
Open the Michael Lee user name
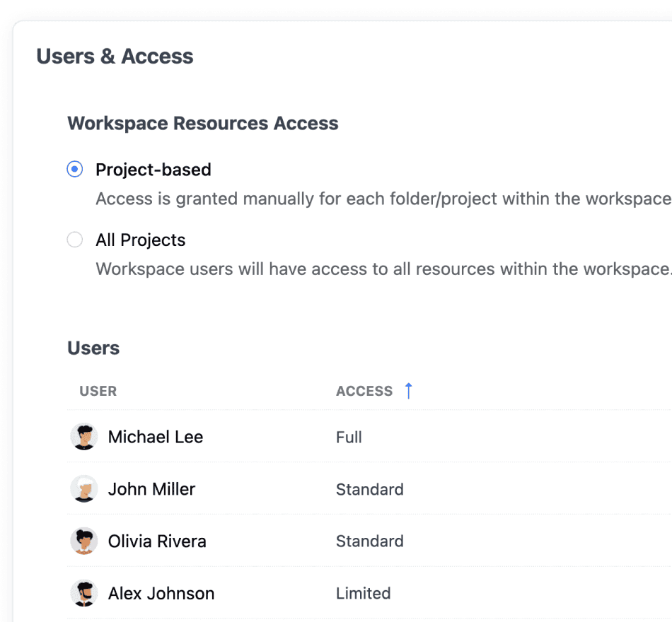(155, 437)
